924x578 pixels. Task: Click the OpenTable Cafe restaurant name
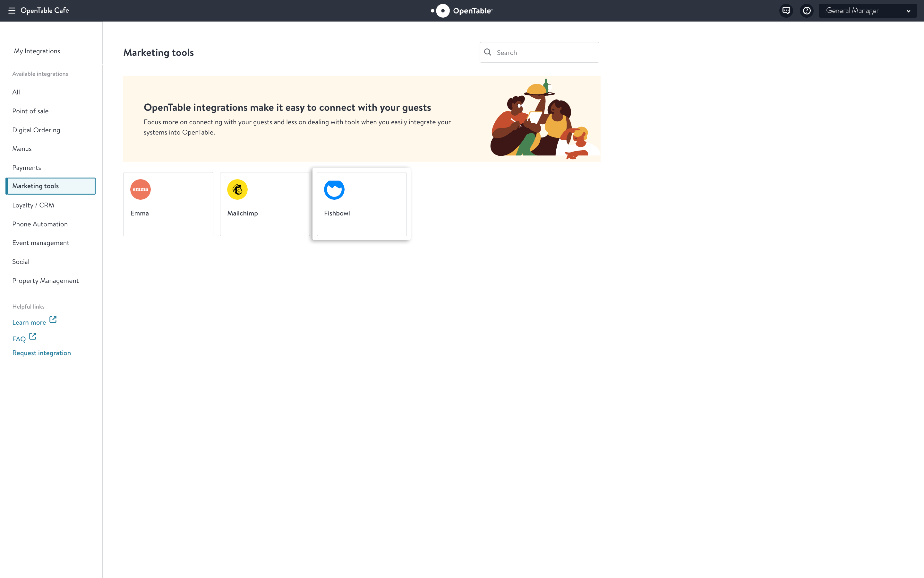point(45,11)
